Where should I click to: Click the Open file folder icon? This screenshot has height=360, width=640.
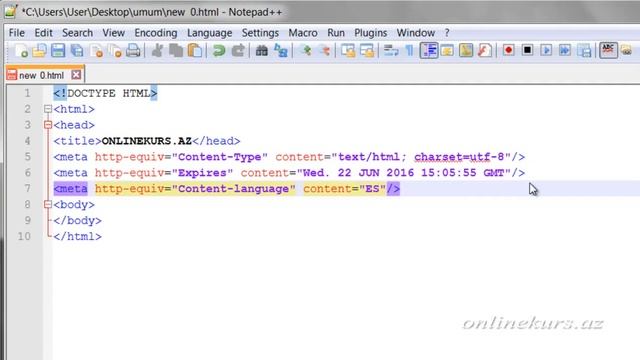click(40, 51)
